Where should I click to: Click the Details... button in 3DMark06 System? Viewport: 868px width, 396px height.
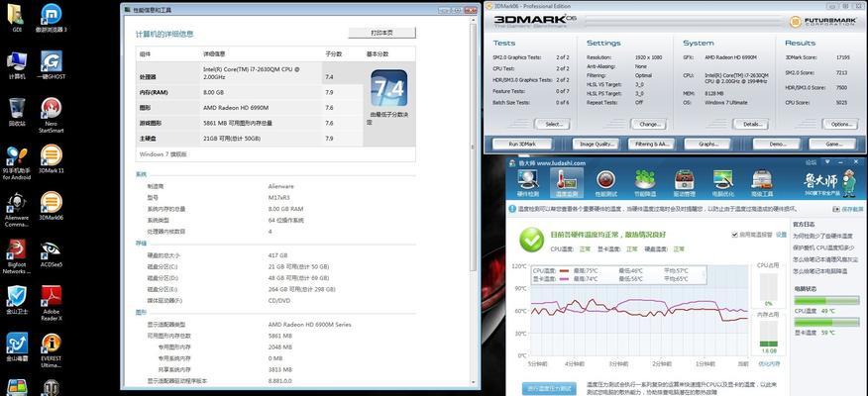pyautogui.click(x=751, y=124)
